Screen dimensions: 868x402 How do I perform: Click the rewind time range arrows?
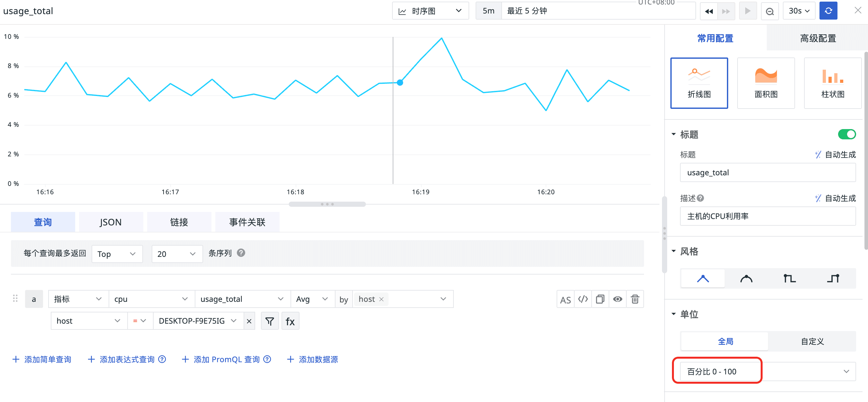point(709,12)
